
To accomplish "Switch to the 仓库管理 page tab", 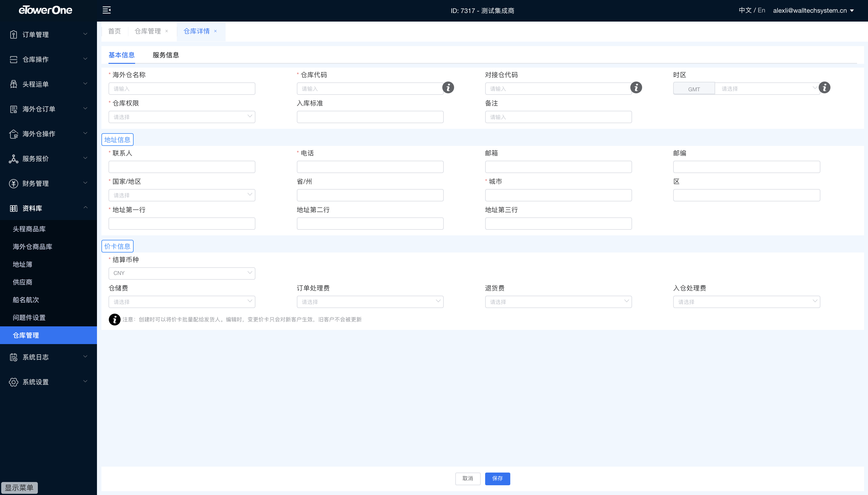I will pyautogui.click(x=148, y=31).
